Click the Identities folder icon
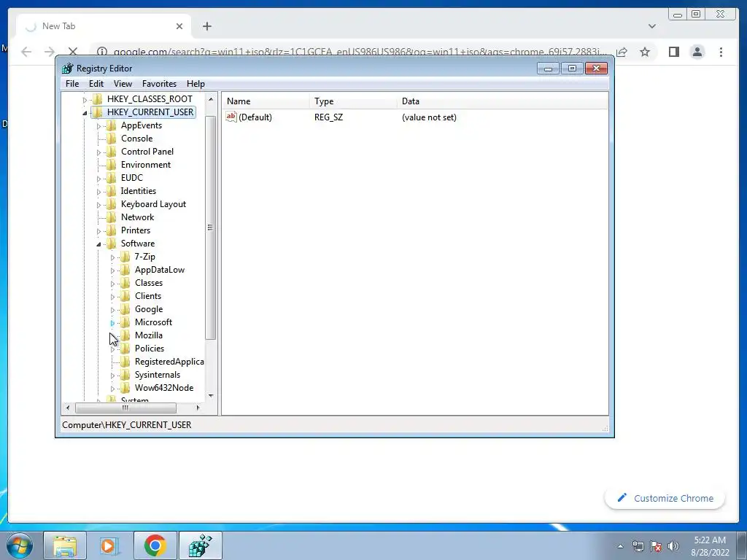Image resolution: width=747 pixels, height=560 pixels. pyautogui.click(x=111, y=190)
